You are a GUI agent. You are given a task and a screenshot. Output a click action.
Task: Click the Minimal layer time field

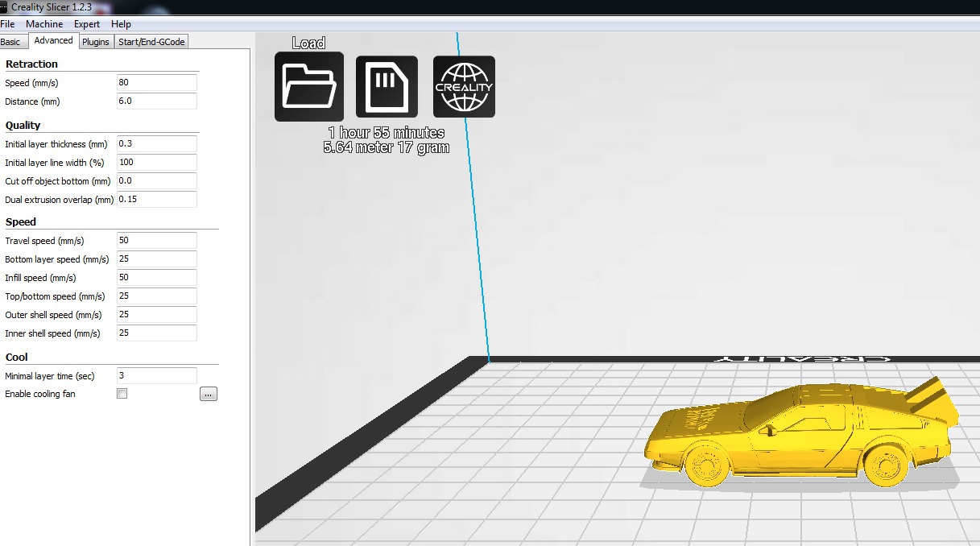(x=157, y=376)
